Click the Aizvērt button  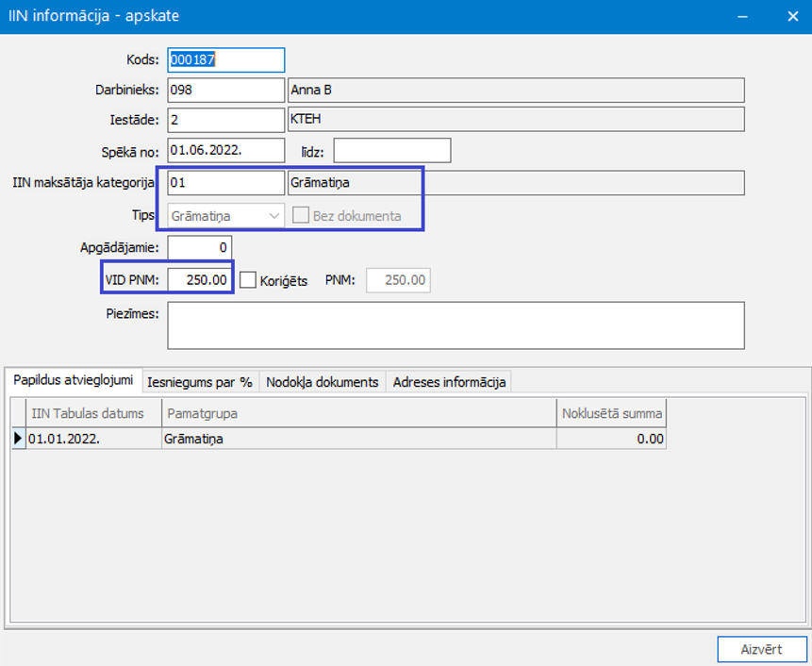[761, 649]
